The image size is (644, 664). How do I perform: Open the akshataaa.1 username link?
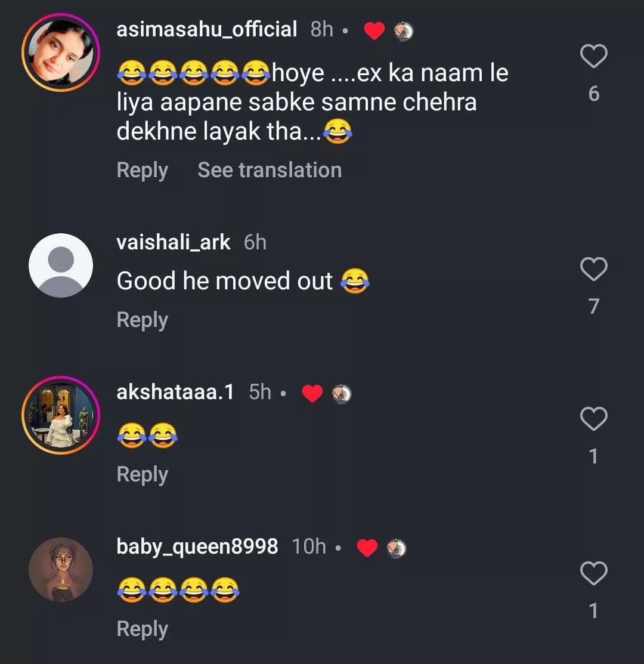click(175, 392)
